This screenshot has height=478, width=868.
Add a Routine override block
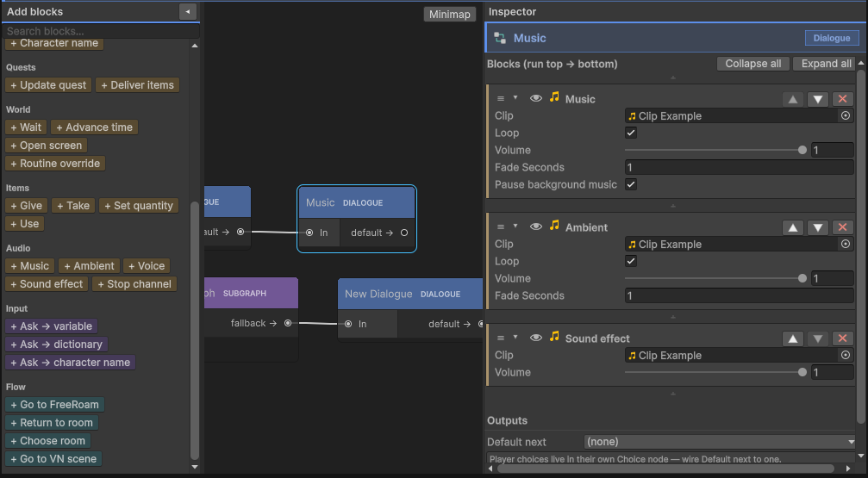pyautogui.click(x=55, y=164)
